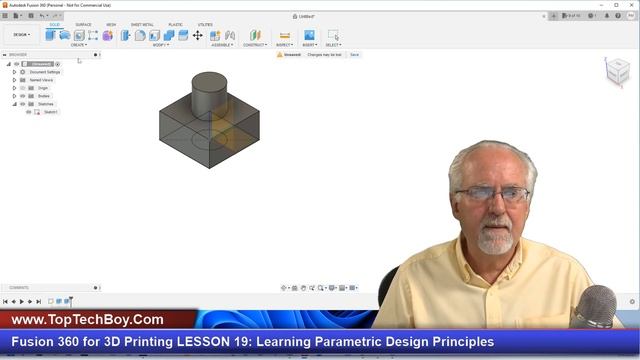
Task: Toggle visibility eye of Bodies folder
Action: (23, 96)
